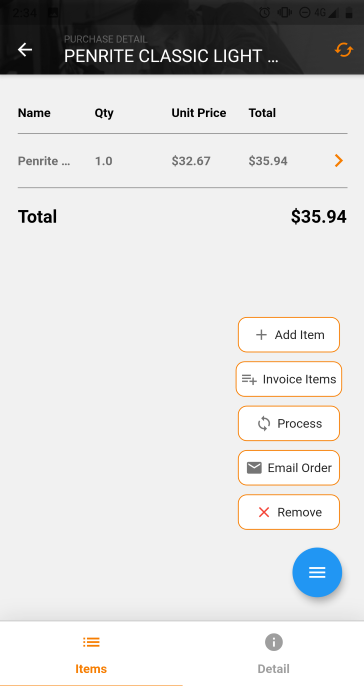Tap the blue floating menu button

[x=317, y=572]
